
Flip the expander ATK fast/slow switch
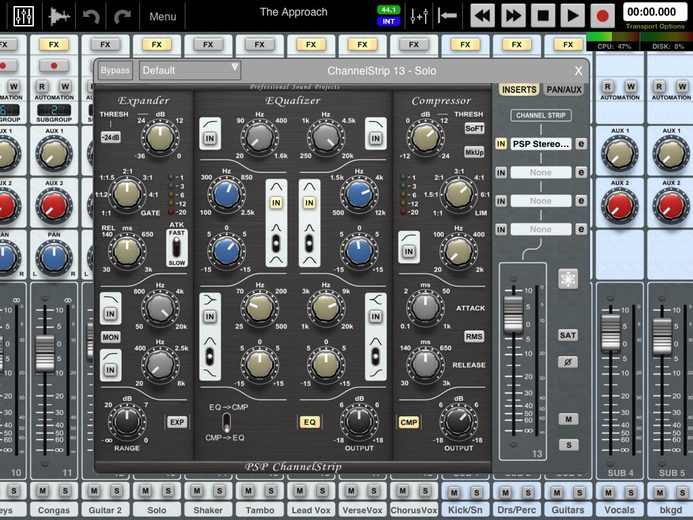point(176,247)
